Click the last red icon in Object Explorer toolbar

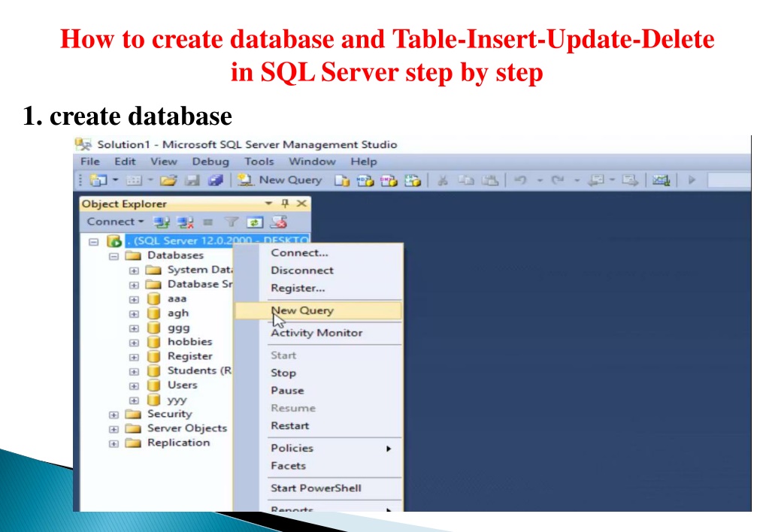279,222
